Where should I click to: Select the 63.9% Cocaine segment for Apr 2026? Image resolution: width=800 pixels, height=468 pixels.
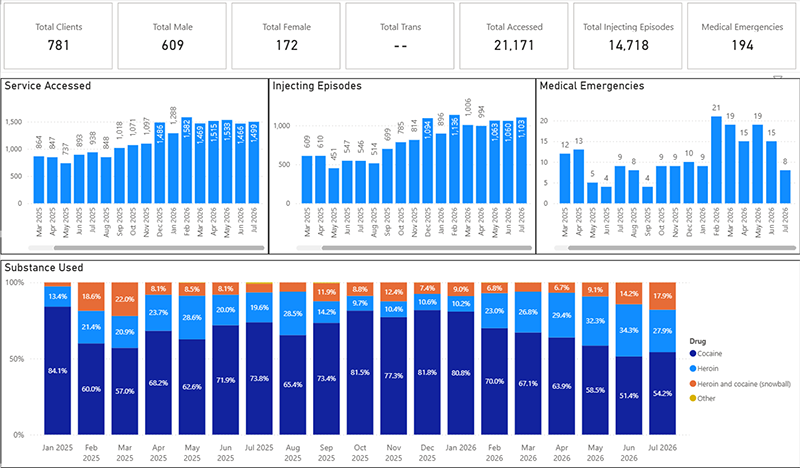tap(561, 386)
